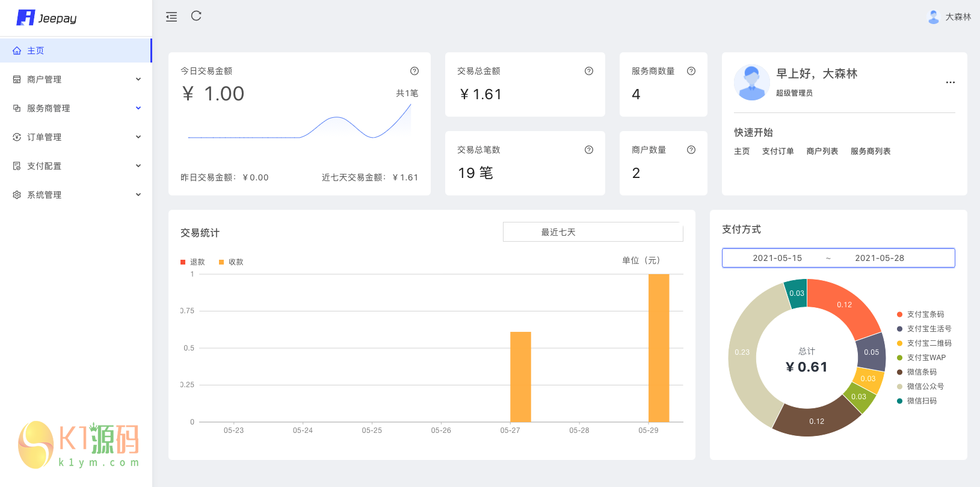Click 近七天交易金额: ¥1.61 text
This screenshot has width=980, height=487.
[x=370, y=177]
